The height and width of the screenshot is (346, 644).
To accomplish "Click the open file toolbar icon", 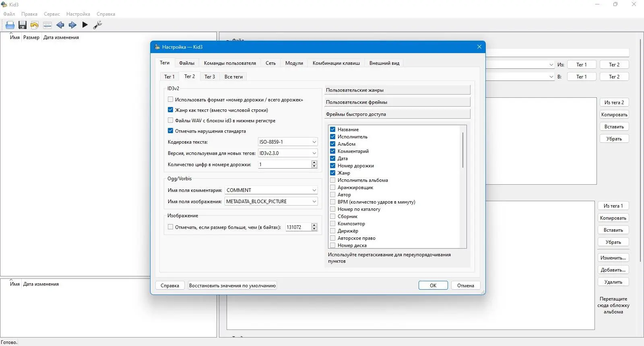I will tap(10, 25).
